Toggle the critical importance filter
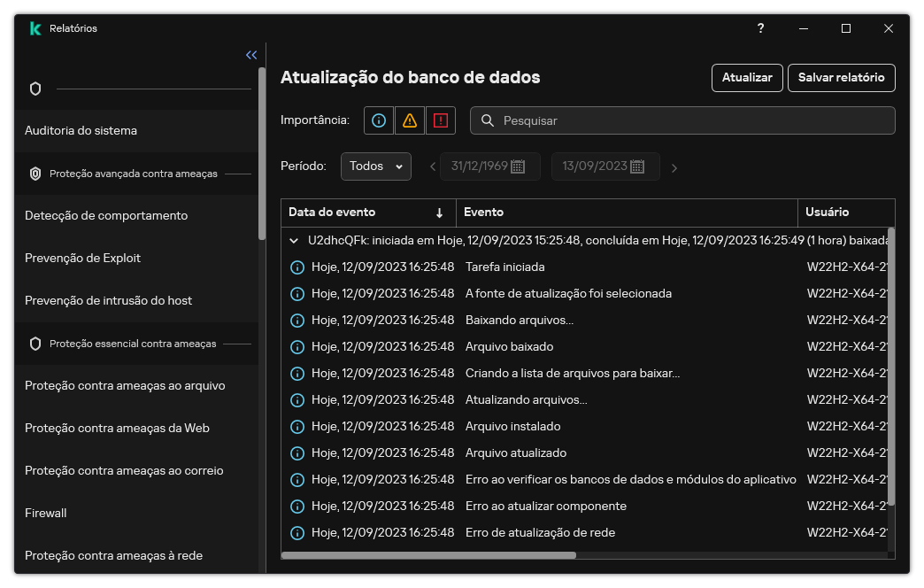The width and height of the screenshot is (924, 588). 440,120
